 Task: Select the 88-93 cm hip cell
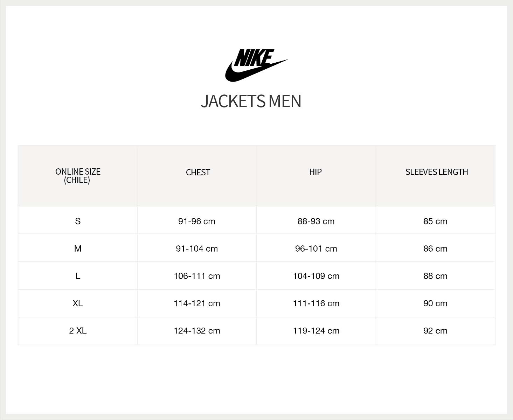coord(316,221)
